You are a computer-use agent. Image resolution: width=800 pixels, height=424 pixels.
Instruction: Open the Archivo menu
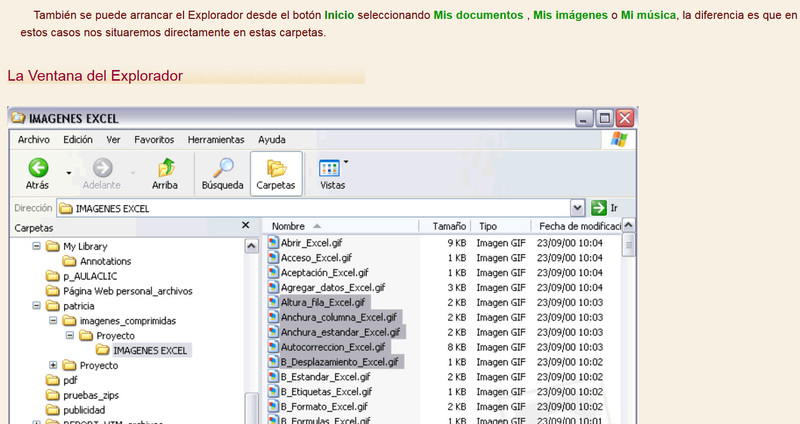(33, 140)
